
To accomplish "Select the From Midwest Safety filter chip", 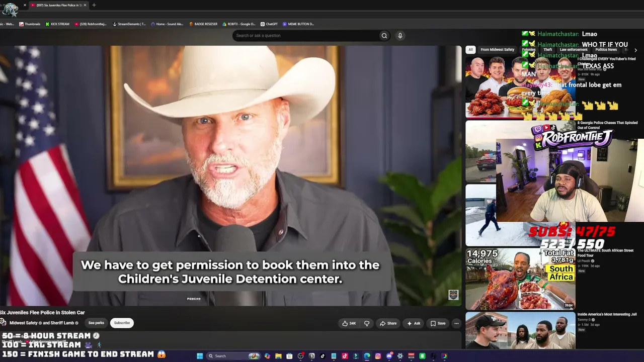I will (x=498, y=50).
